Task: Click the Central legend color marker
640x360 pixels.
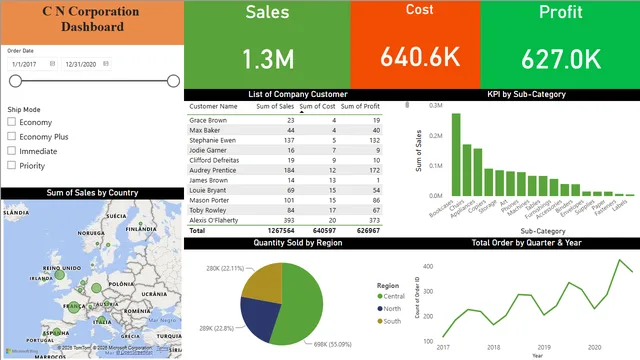Action: point(380,296)
